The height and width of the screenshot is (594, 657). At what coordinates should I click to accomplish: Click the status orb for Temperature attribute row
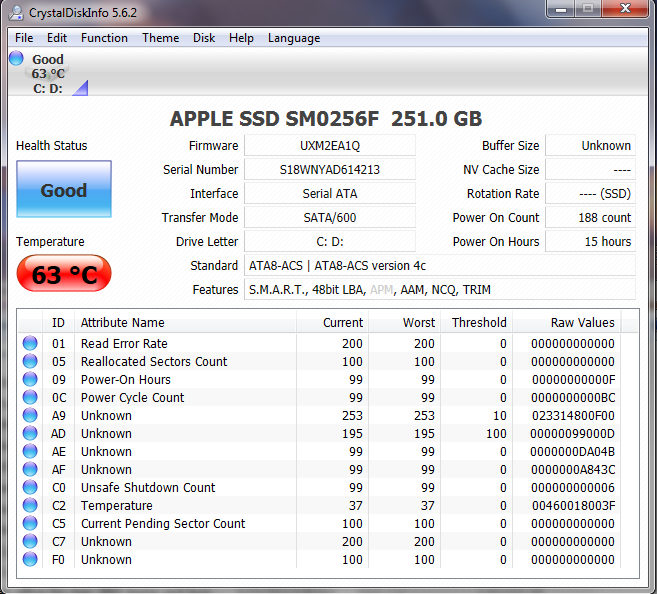tap(31, 506)
